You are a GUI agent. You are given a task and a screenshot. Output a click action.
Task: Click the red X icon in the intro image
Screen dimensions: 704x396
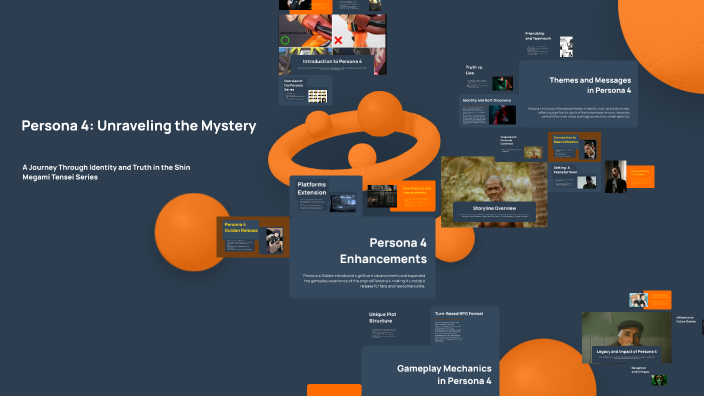point(338,40)
